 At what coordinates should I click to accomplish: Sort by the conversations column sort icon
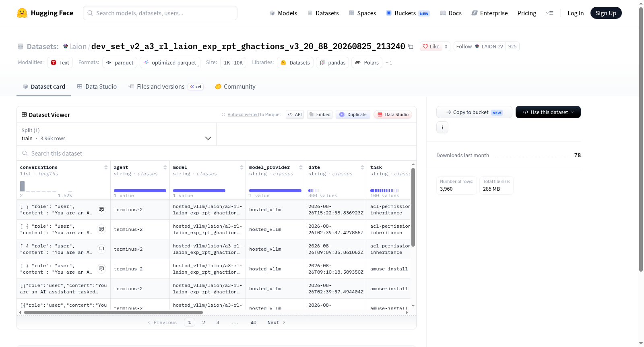tap(106, 167)
